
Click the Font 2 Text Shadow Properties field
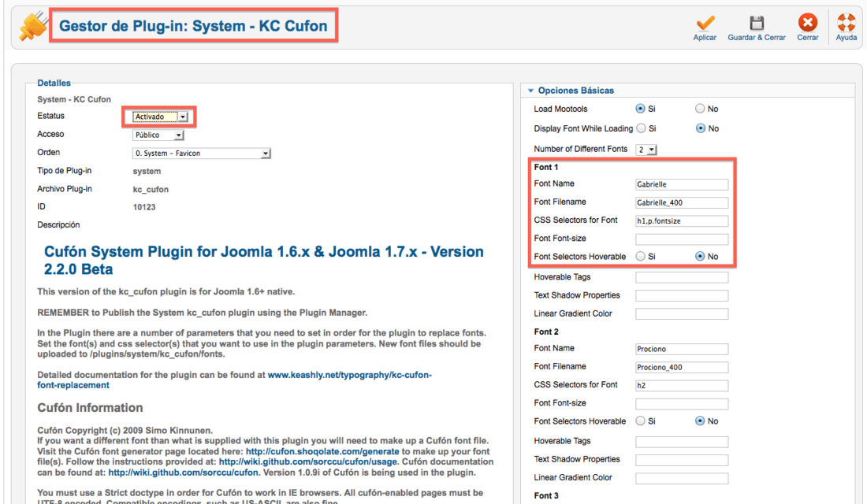[x=682, y=460]
